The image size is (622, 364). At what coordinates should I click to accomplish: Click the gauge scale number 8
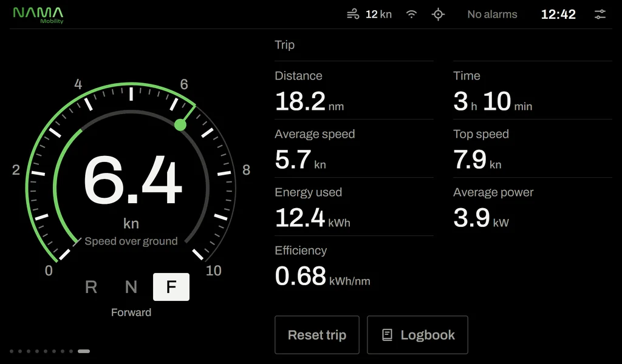click(x=247, y=170)
